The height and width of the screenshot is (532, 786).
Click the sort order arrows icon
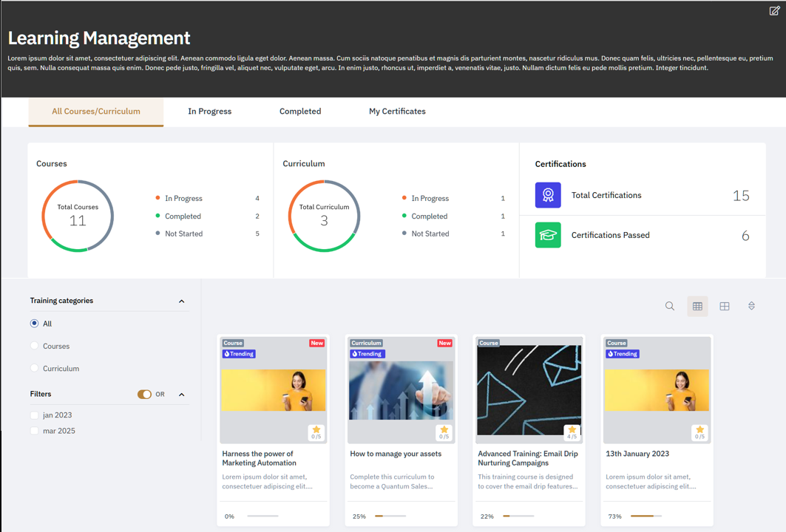coord(751,306)
